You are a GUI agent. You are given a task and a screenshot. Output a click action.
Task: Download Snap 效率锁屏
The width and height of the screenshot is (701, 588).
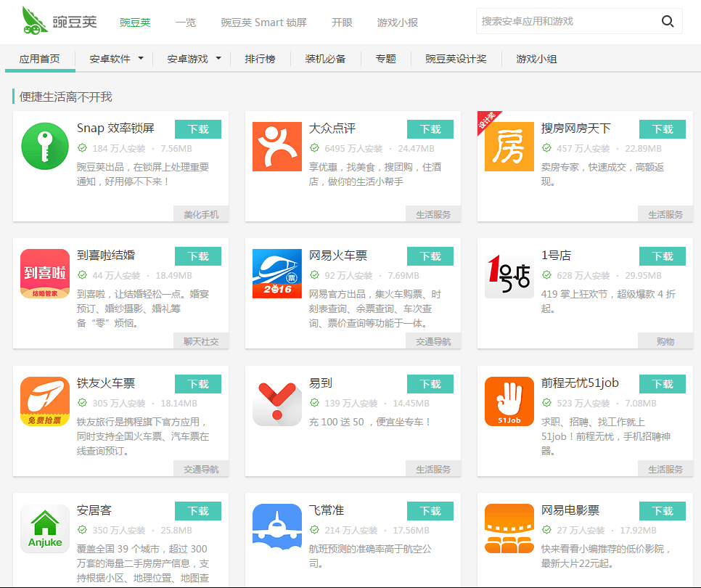[x=198, y=129]
